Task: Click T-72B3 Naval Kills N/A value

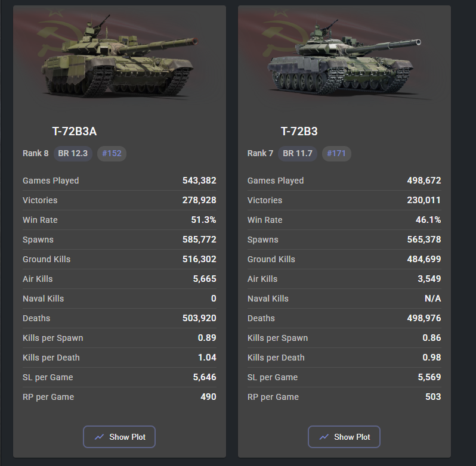Action: (432, 299)
